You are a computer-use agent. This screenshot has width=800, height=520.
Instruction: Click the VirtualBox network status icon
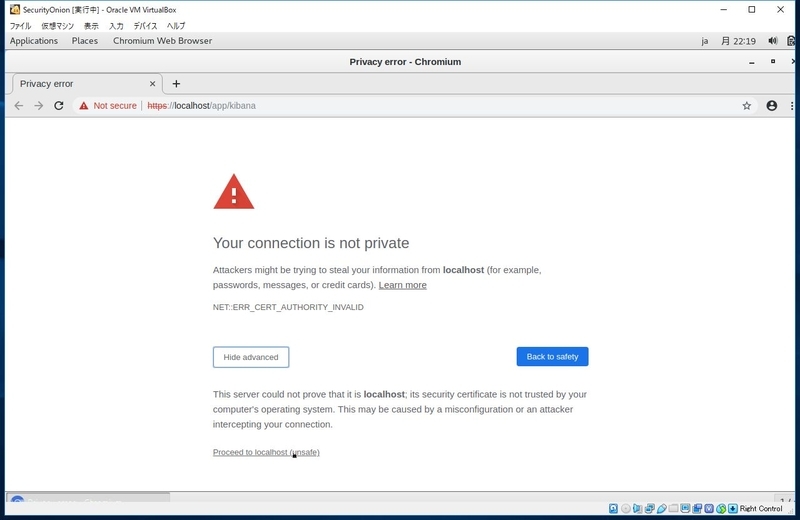[x=649, y=508]
